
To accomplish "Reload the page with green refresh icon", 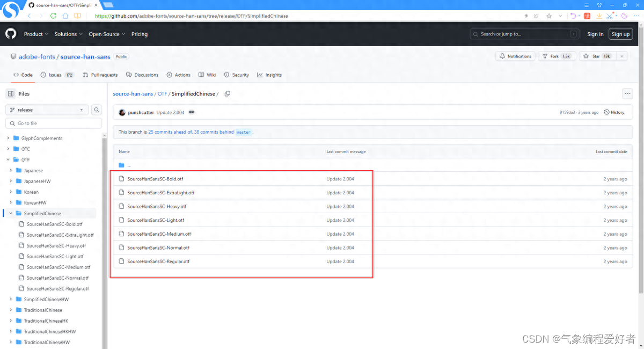I will coord(53,16).
